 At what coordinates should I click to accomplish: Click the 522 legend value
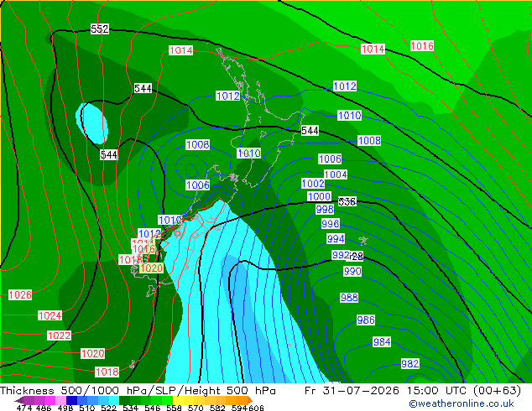tap(108, 408)
